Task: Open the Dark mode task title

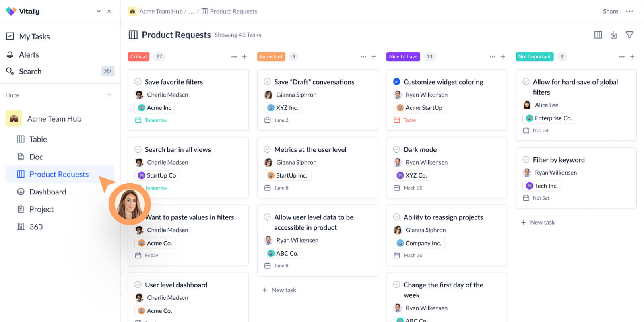Action: pyautogui.click(x=420, y=149)
